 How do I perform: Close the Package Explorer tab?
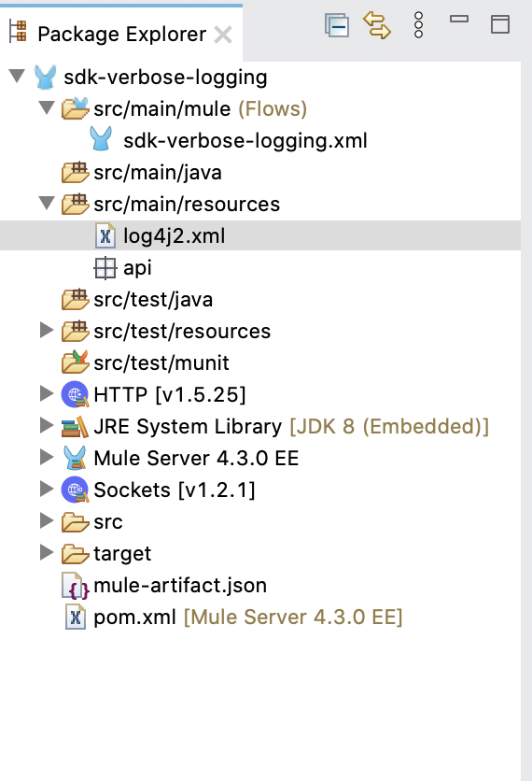pyautogui.click(x=223, y=35)
